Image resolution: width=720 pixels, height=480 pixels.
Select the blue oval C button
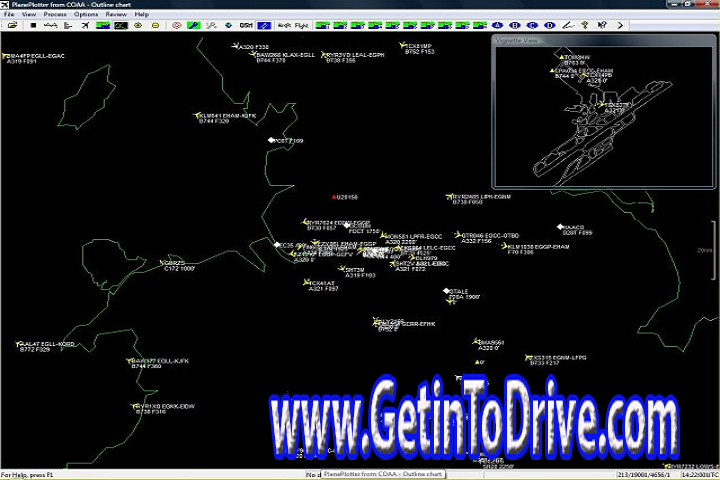click(x=532, y=25)
